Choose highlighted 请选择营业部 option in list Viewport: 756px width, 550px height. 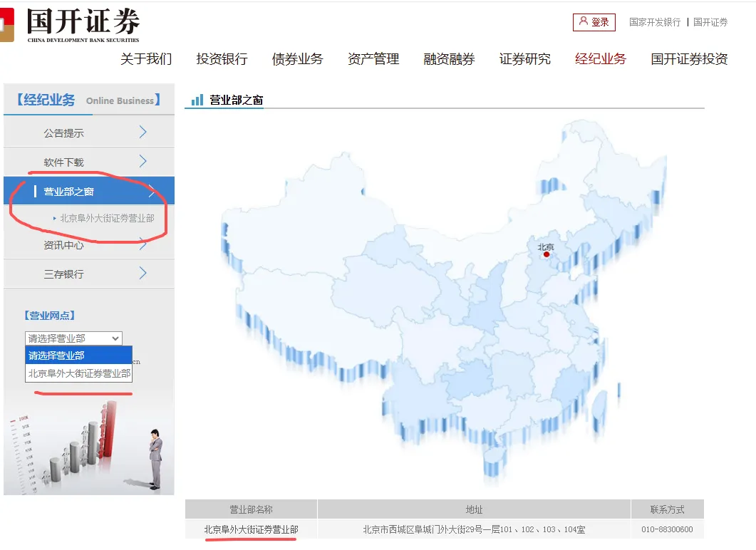coord(78,356)
